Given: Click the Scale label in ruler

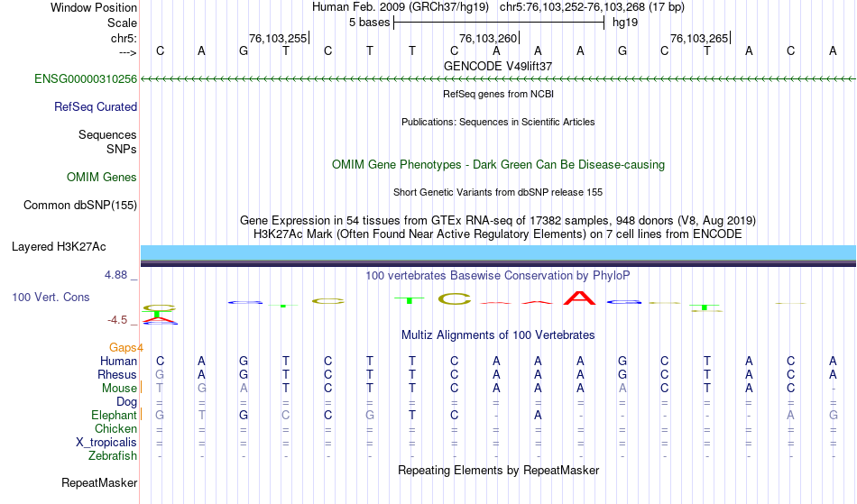Looking at the screenshot, I should [123, 23].
